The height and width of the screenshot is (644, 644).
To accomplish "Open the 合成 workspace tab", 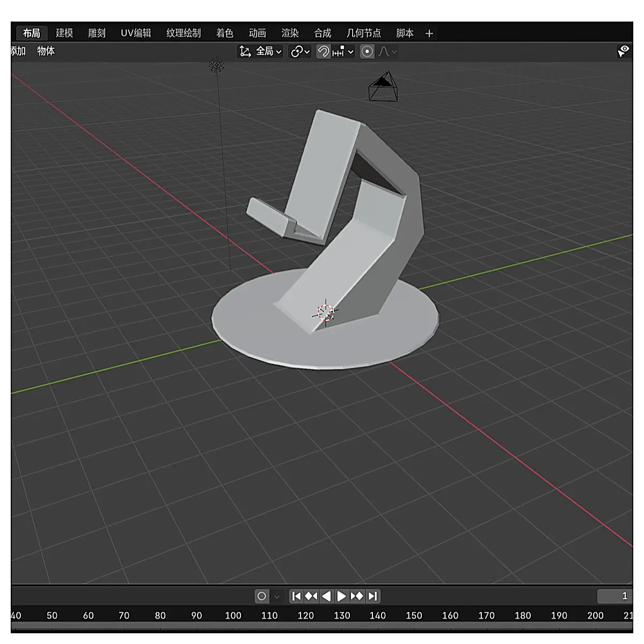I will pyautogui.click(x=323, y=33).
